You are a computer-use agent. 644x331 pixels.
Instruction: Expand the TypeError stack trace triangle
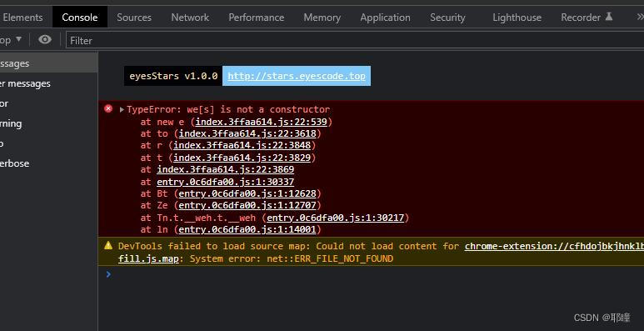(122, 109)
